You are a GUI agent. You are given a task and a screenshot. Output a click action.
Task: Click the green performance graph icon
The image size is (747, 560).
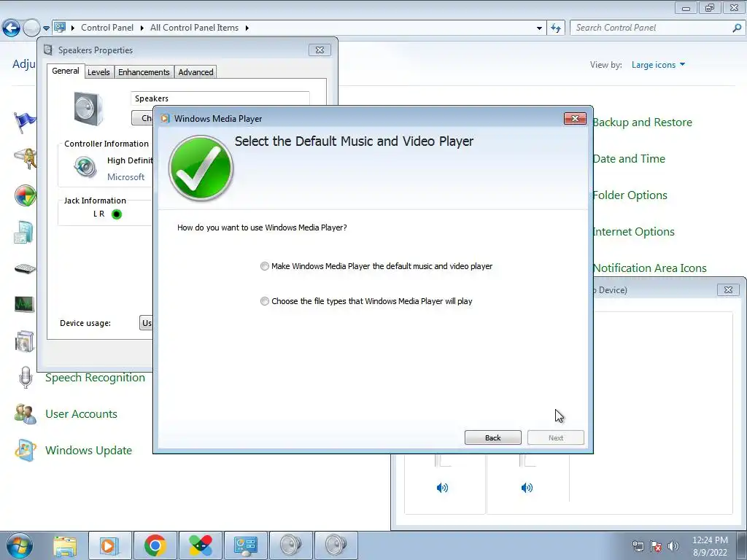[24, 304]
